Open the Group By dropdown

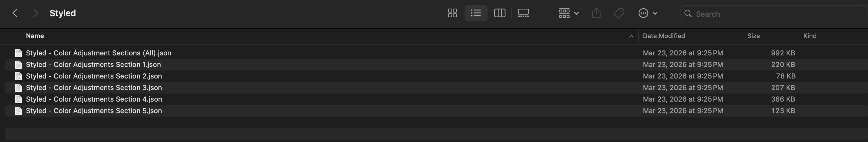click(568, 13)
